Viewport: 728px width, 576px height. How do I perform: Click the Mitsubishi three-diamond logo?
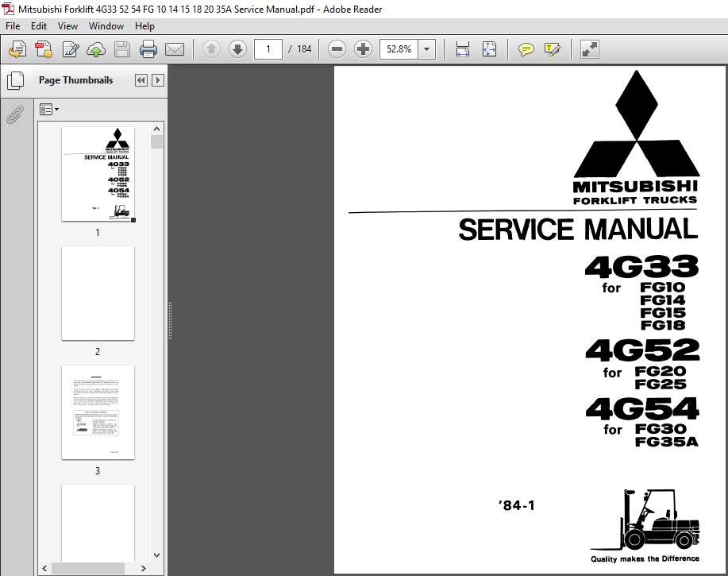point(637,124)
